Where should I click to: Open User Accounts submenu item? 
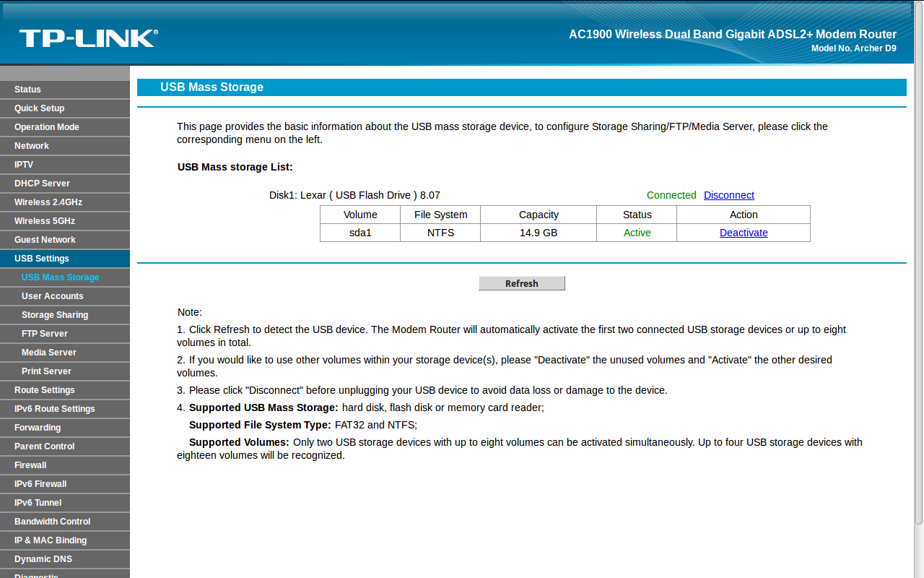click(53, 296)
